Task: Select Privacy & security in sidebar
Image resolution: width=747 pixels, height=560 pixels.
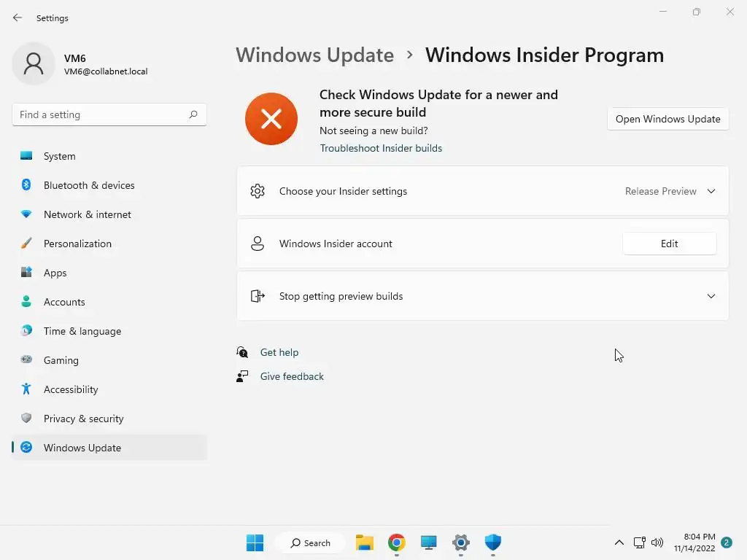Action: pyautogui.click(x=109, y=419)
